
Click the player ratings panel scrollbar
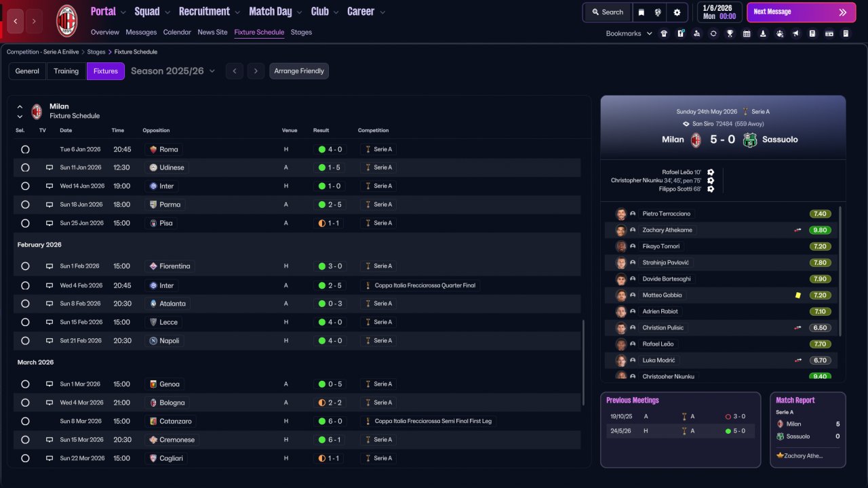point(841,271)
